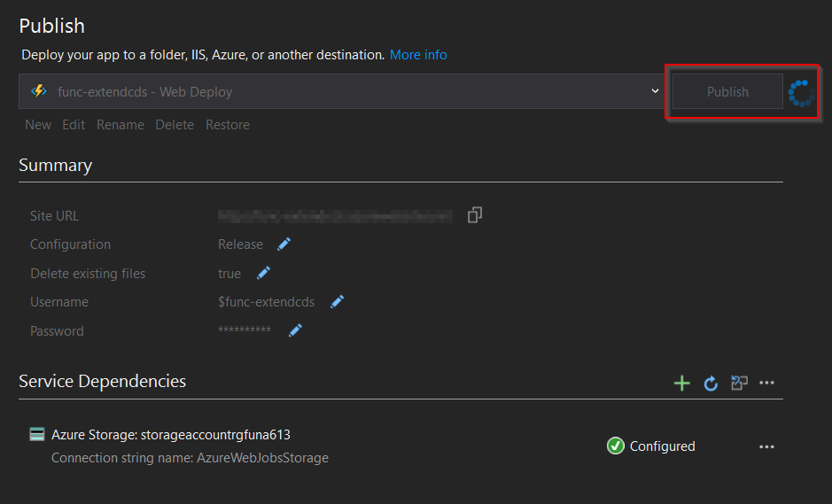Add a service dependency with plus icon
The height and width of the screenshot is (504, 832).
[682, 383]
